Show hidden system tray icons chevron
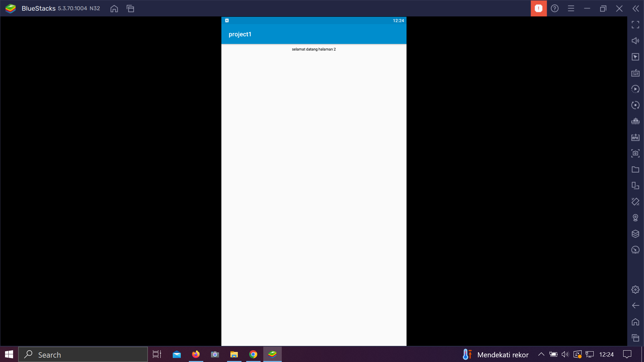644x362 pixels. (541, 354)
